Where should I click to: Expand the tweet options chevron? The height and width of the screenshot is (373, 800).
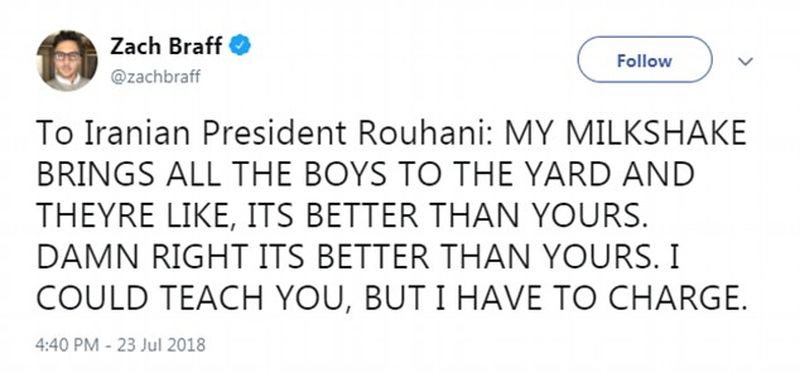pos(746,61)
